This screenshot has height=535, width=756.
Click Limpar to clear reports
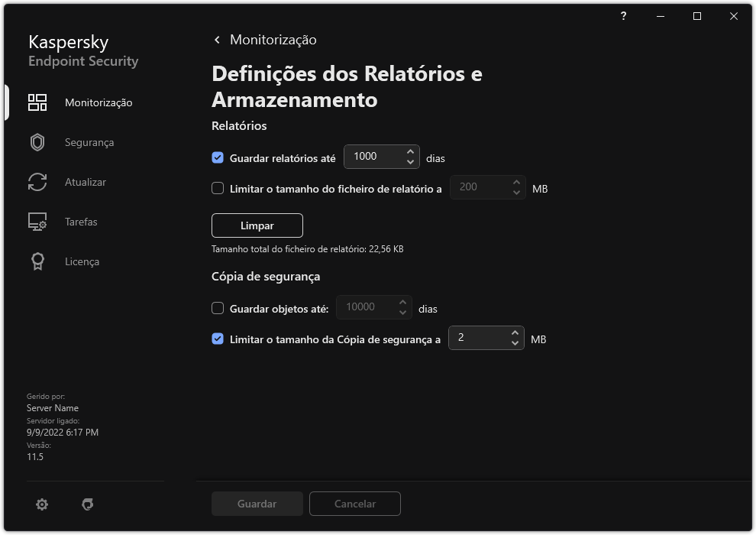click(257, 225)
